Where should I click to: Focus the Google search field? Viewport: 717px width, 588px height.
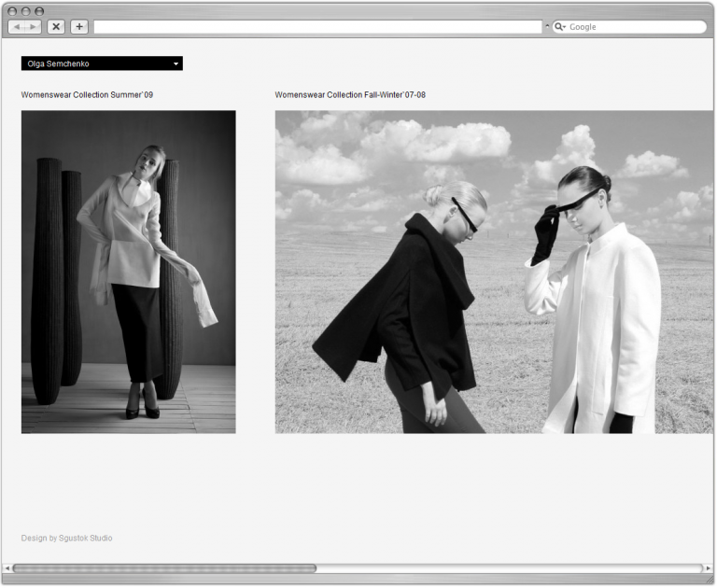tap(629, 27)
